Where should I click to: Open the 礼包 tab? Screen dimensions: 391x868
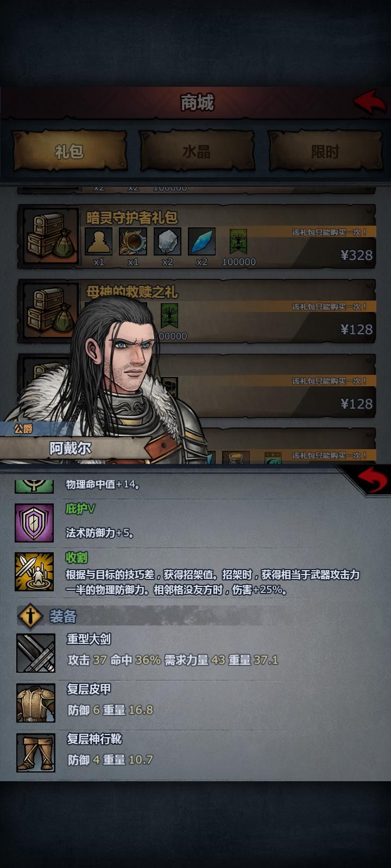[69, 151]
